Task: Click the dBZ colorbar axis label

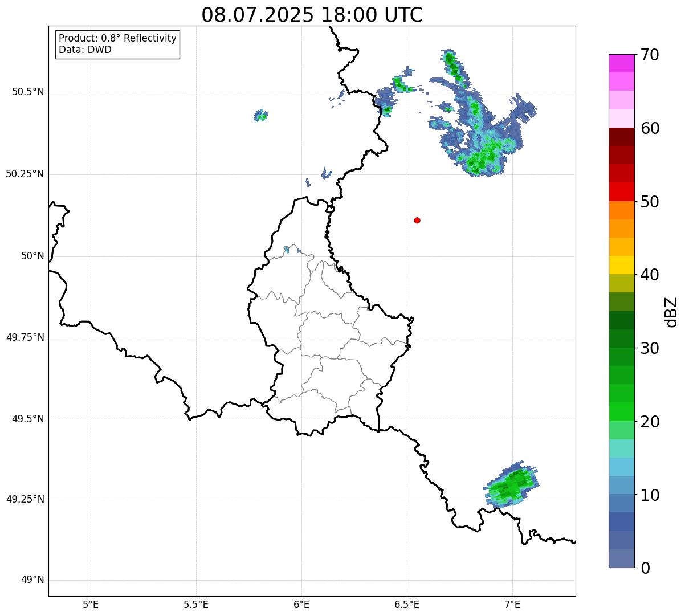Action: 671,311
